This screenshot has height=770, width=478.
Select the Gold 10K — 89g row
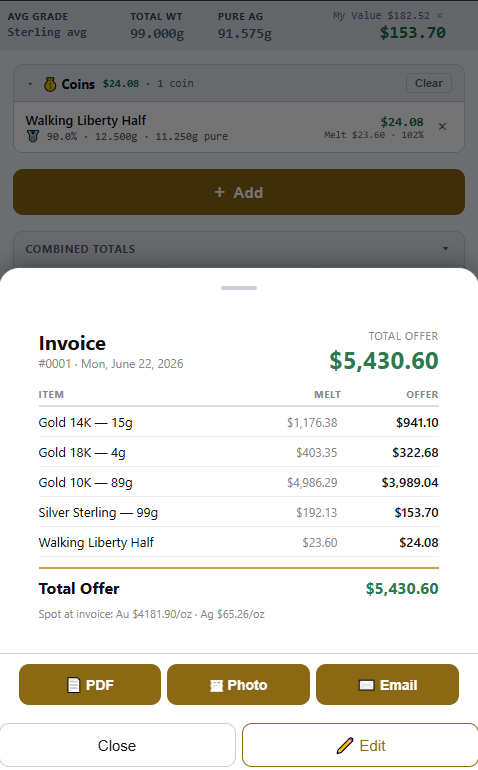[x=239, y=482]
